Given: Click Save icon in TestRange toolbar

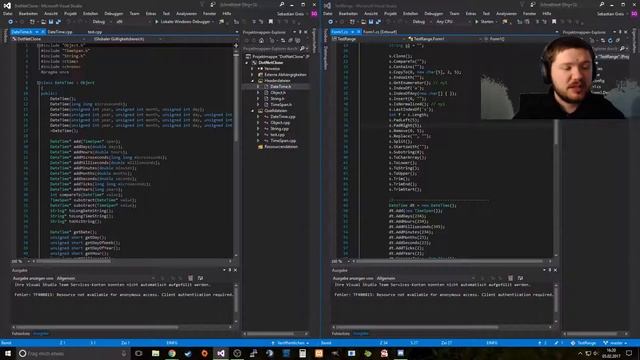Looking at the screenshot, I should point(371,22).
